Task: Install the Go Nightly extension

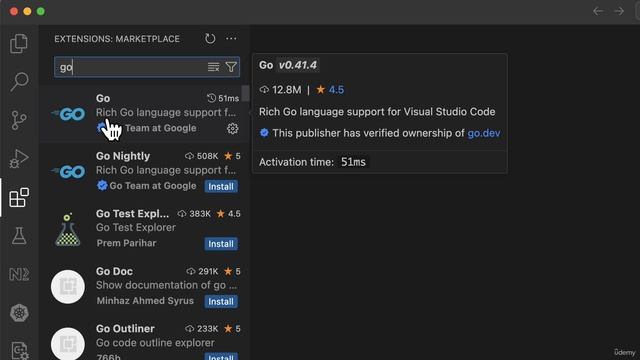Action: coord(221,187)
